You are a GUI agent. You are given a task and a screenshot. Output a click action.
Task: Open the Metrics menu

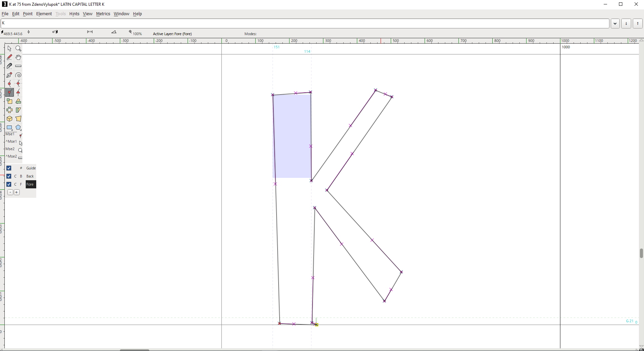point(103,14)
